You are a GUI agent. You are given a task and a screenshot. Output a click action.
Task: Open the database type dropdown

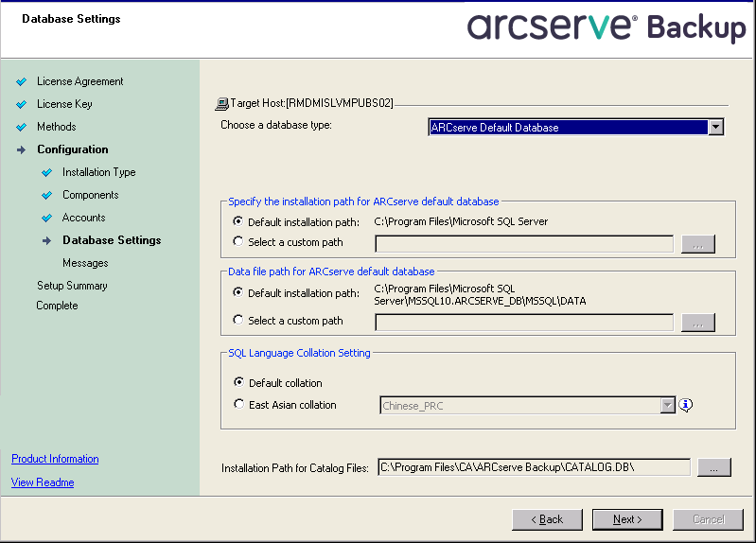(x=715, y=128)
